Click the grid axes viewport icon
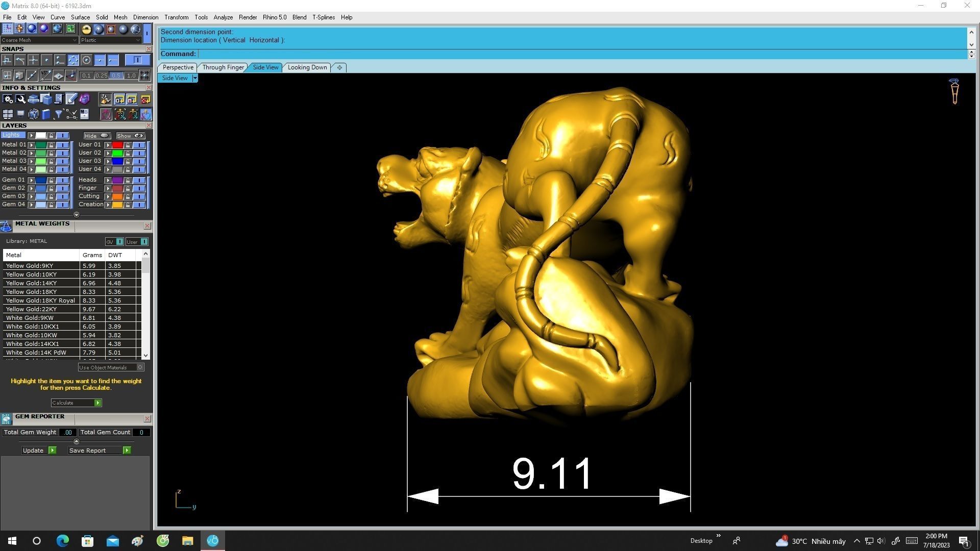Viewport: 980px width, 551px height. pos(7,29)
